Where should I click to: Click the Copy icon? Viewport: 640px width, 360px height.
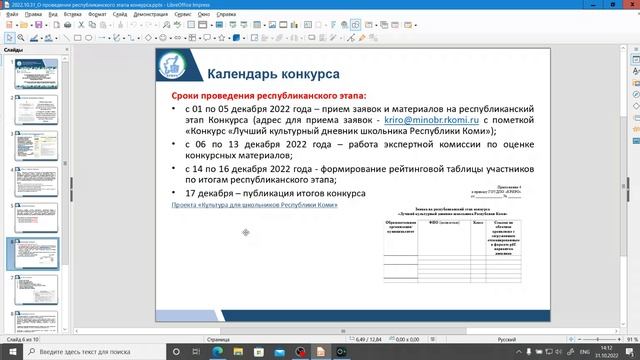coord(92,25)
